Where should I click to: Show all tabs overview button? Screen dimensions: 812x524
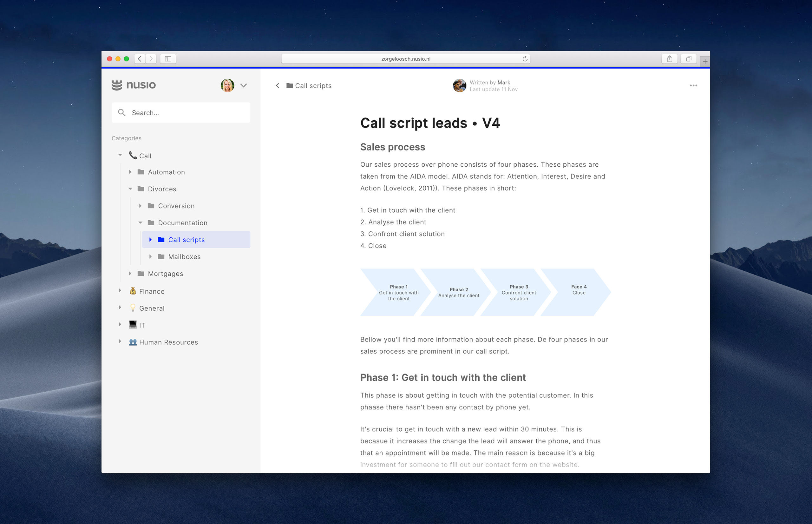[x=689, y=59]
